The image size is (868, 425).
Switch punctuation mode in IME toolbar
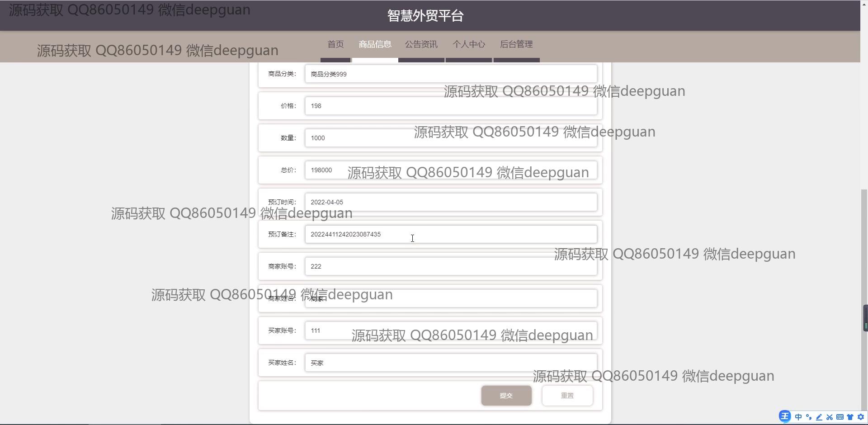(x=809, y=417)
